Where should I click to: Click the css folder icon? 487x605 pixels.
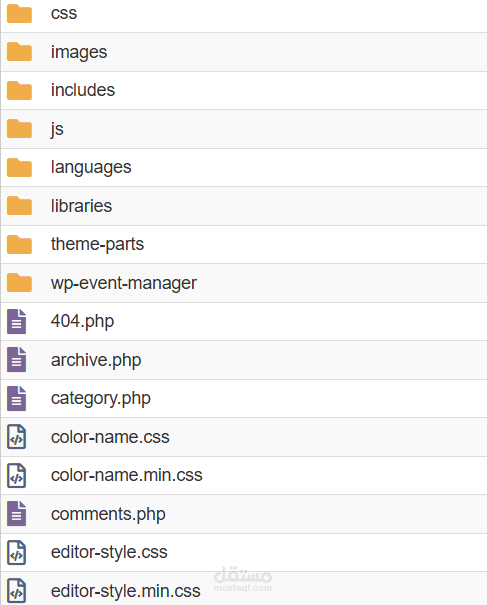pyautogui.click(x=19, y=14)
